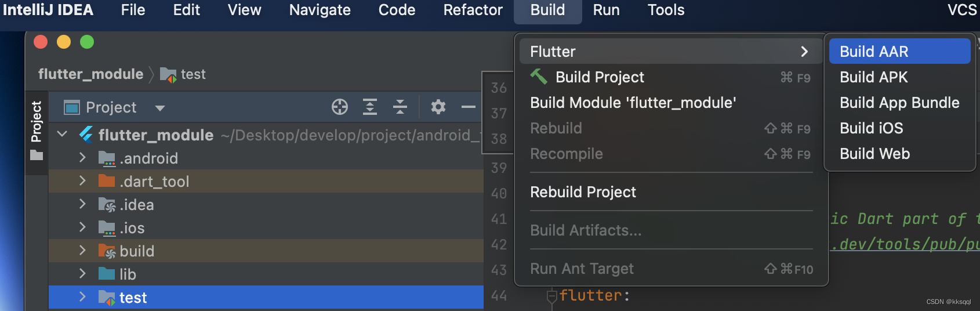Open the Project panel settings gear

(438, 107)
